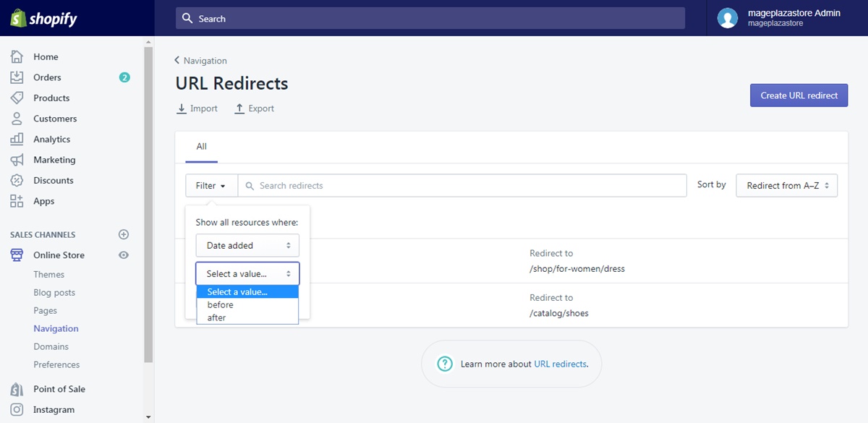Viewport: 868px width, 423px height.
Task: View online store via eye icon
Action: [124, 255]
